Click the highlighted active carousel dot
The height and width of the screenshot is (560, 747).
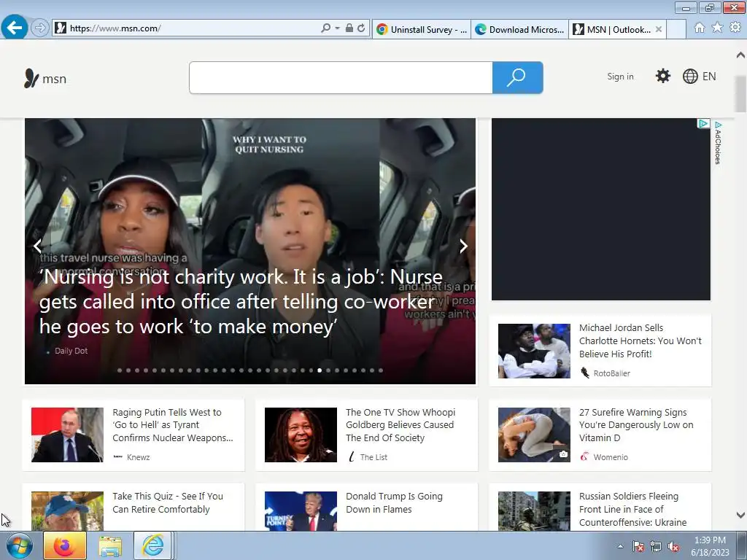tap(320, 370)
